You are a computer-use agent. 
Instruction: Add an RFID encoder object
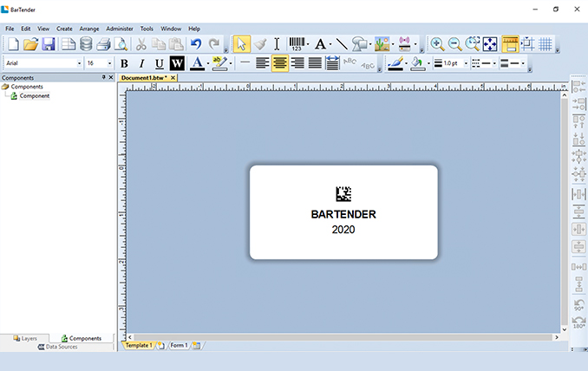pyautogui.click(x=405, y=44)
